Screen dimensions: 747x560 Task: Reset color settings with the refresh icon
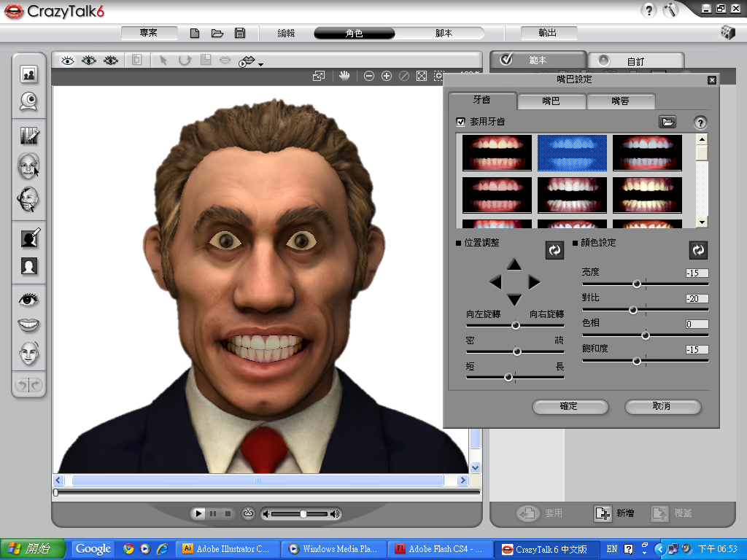point(698,250)
